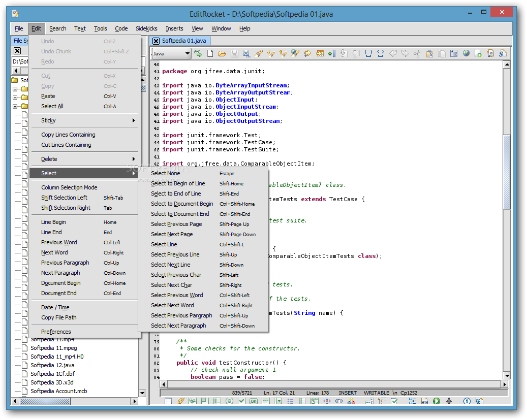Click the chain link icon in bottom toolbar

[180, 401]
